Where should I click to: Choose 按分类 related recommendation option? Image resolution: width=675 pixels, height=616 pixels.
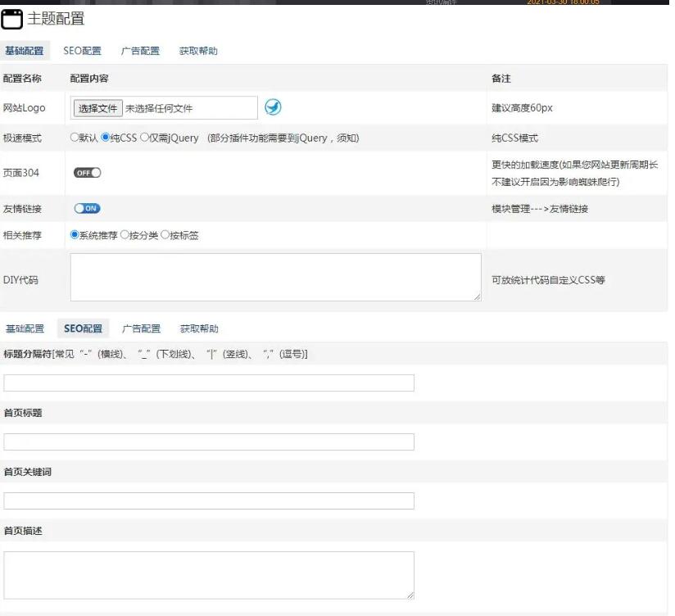(x=125, y=235)
